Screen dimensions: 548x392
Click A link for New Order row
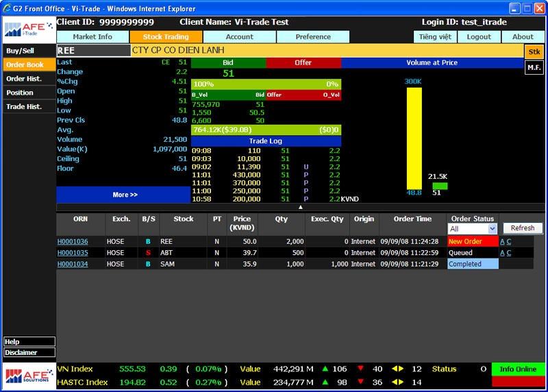pyautogui.click(x=502, y=242)
